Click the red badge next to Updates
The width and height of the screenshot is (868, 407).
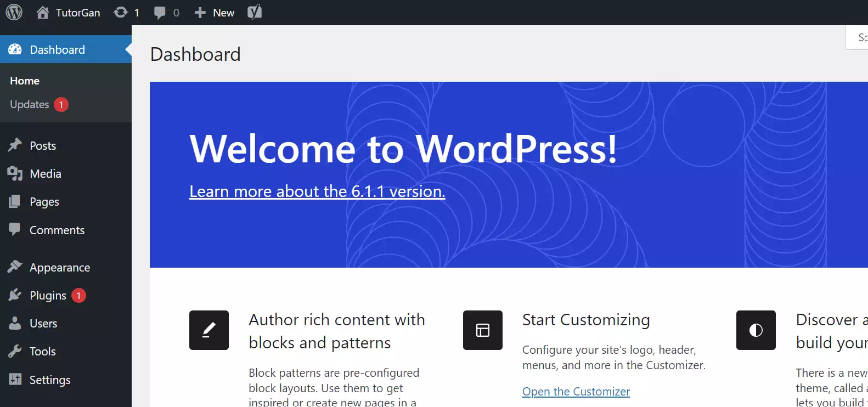coord(61,104)
